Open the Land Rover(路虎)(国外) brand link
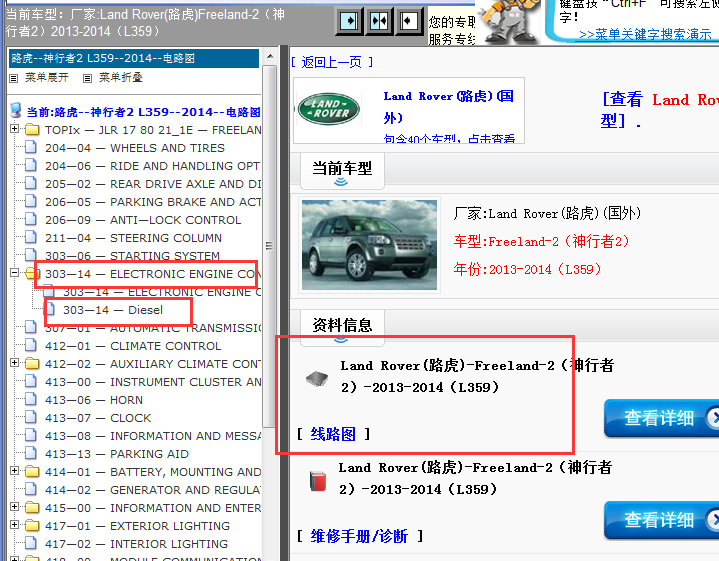719x561 pixels. [x=448, y=107]
